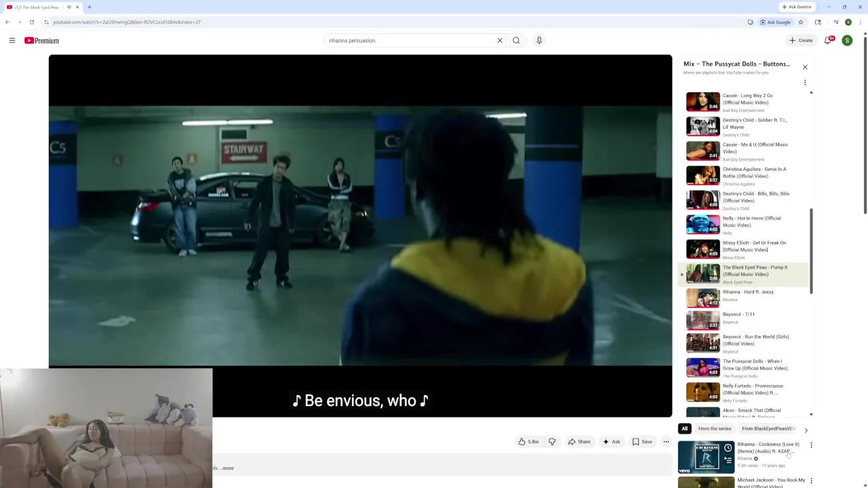Open Ask Gemini in Chrome
This screenshot has height=488, width=868.
tap(797, 7)
